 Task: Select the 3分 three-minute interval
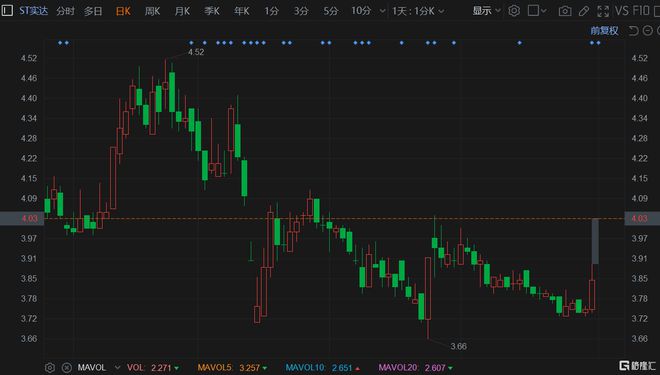point(301,11)
